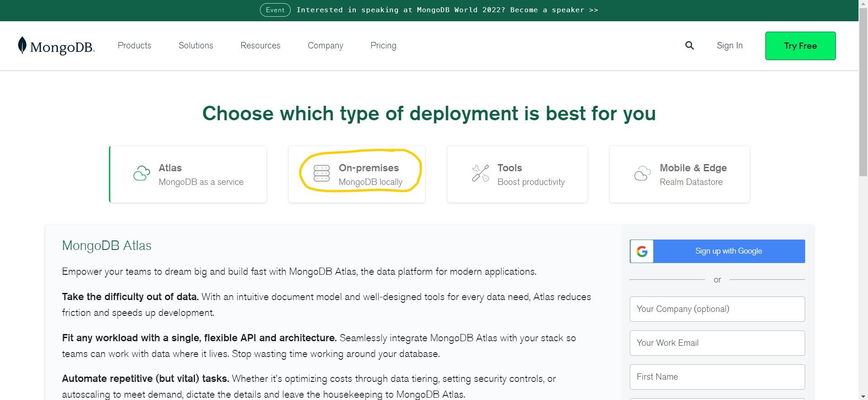Viewport: 868px width, 400px height.
Task: Click 'Take the difficulty out of data.' text
Action: 130,297
